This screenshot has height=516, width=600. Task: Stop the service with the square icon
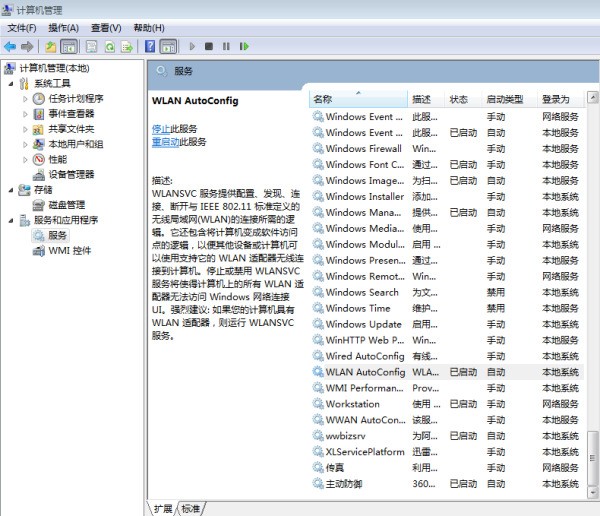(x=209, y=46)
